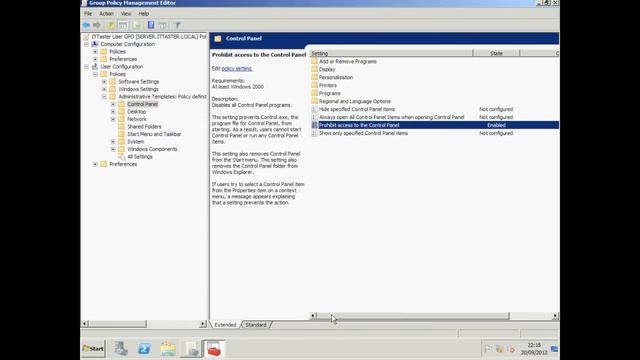This screenshot has height=360, width=640.
Task: Open the View menu
Action: [126, 13]
